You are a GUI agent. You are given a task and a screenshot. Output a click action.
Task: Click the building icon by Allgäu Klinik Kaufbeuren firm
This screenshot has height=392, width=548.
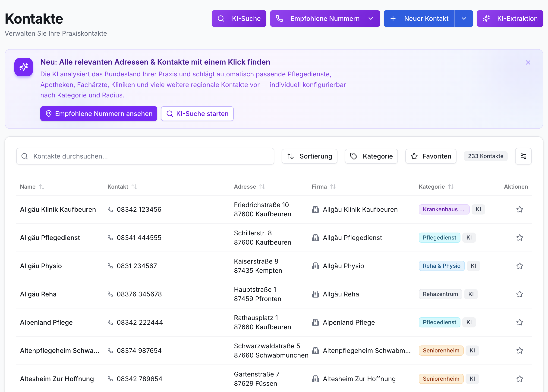coord(315,209)
